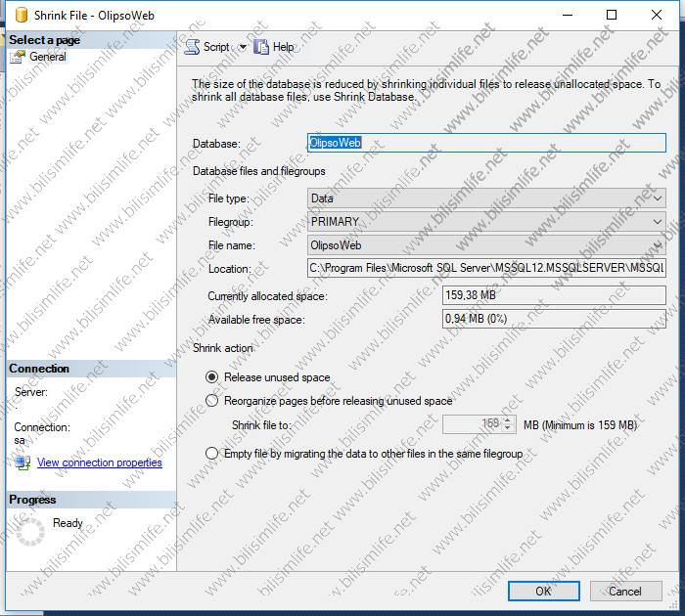Screen dimensions: 685x616
Task: Click the Ready status text
Action: [x=68, y=522]
